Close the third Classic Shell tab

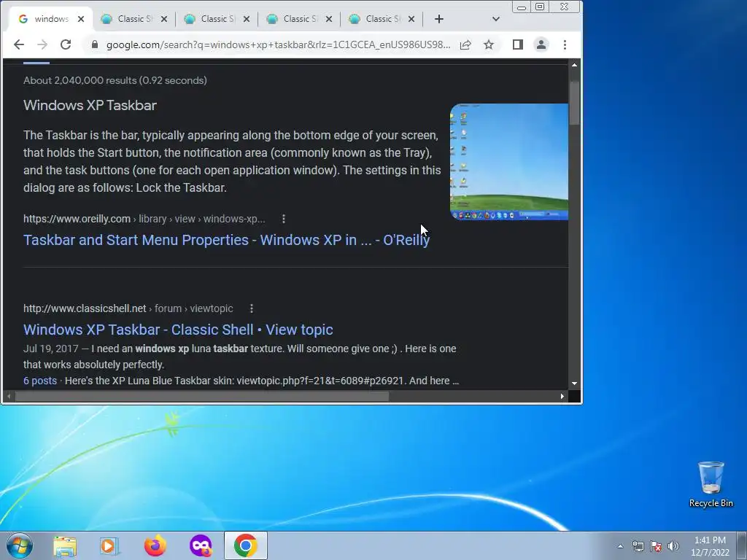point(329,19)
